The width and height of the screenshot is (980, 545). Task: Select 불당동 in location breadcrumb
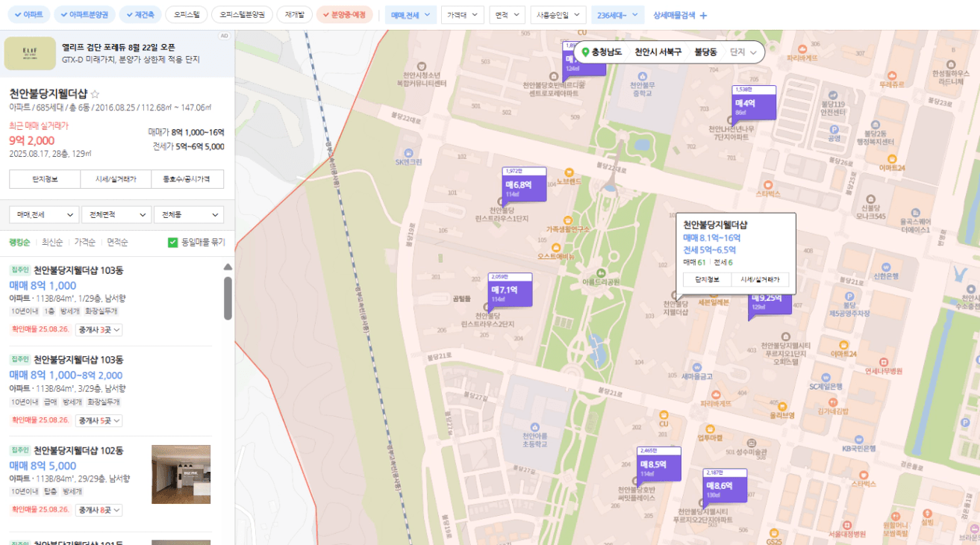pos(705,52)
